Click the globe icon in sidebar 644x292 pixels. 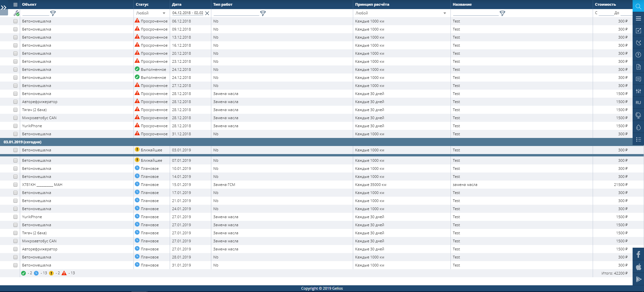point(638,115)
